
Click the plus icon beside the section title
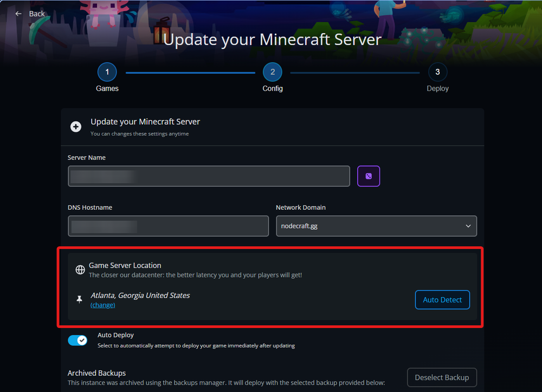coord(76,126)
